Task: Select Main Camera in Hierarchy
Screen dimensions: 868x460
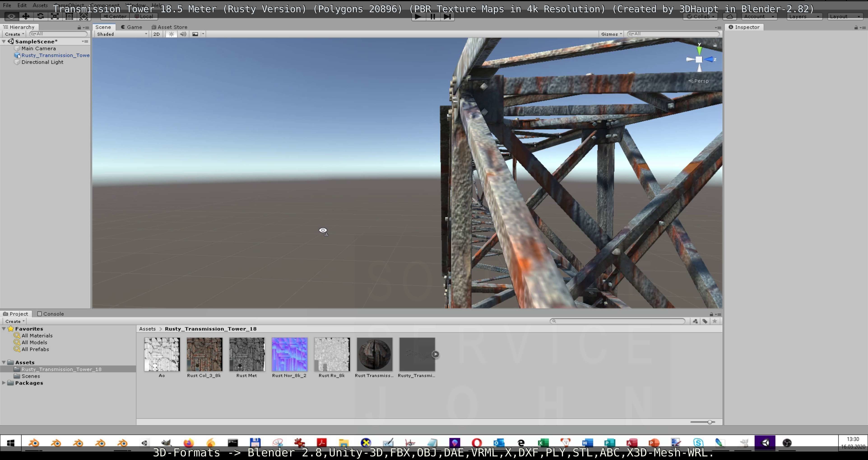Action: pyautogui.click(x=39, y=49)
